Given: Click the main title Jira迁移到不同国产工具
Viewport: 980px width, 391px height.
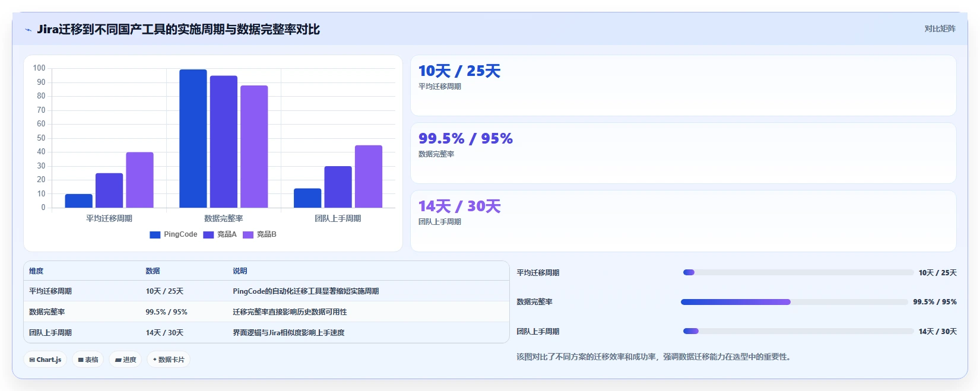Looking at the screenshot, I should tap(178, 30).
